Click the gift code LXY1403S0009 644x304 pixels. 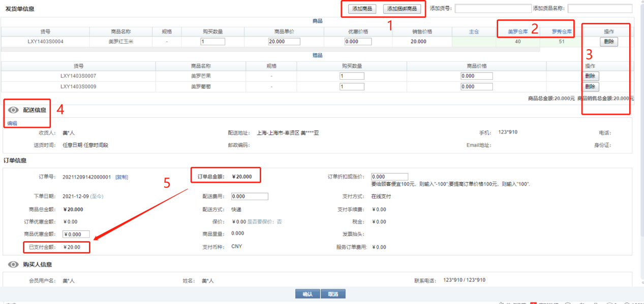pyautogui.click(x=78, y=87)
